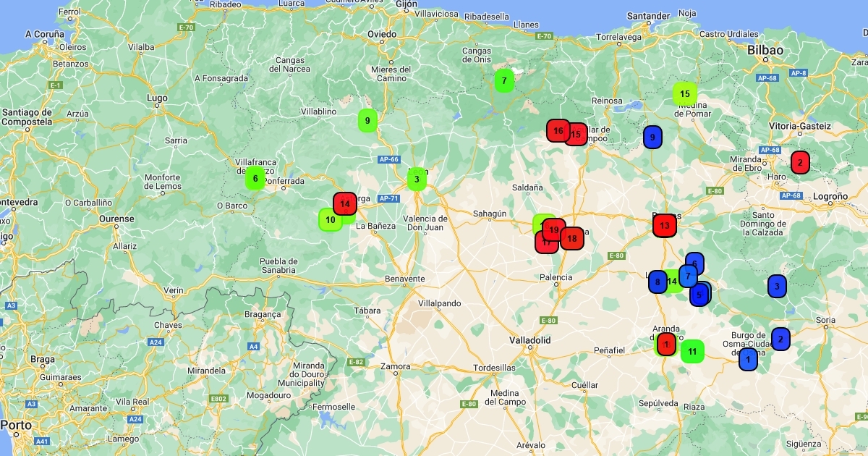Click green marker 6 near Ponferrada

click(x=255, y=178)
